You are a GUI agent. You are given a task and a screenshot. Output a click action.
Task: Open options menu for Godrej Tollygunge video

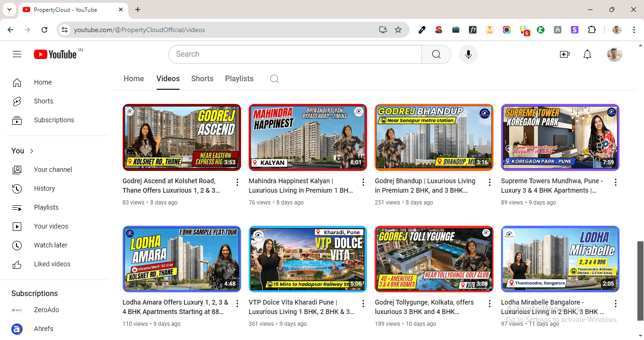pos(490,304)
